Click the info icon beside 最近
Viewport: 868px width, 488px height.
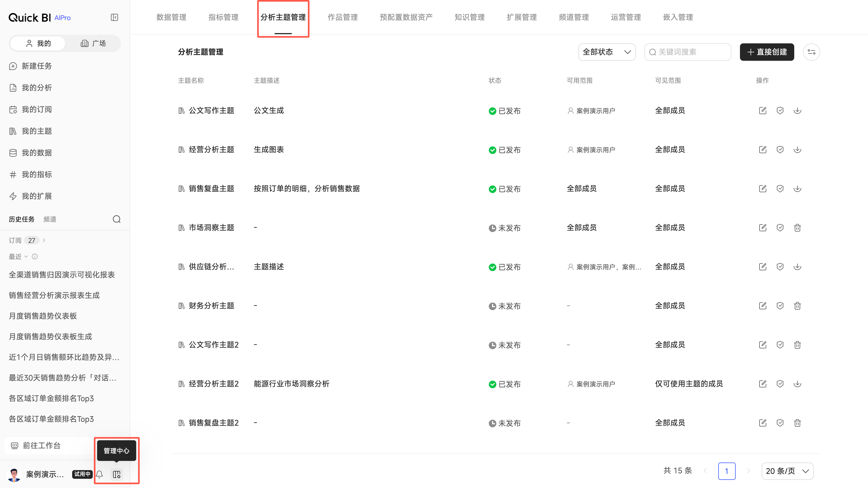point(35,257)
